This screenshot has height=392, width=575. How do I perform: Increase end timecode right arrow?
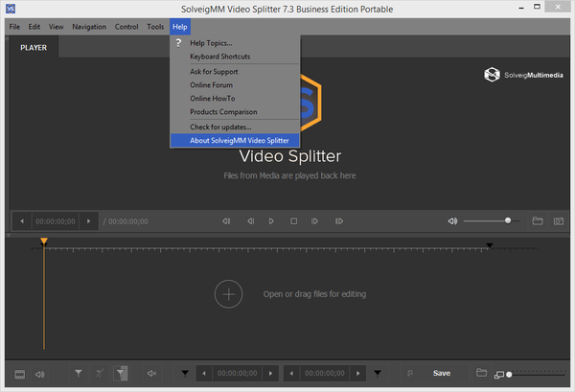pos(357,373)
